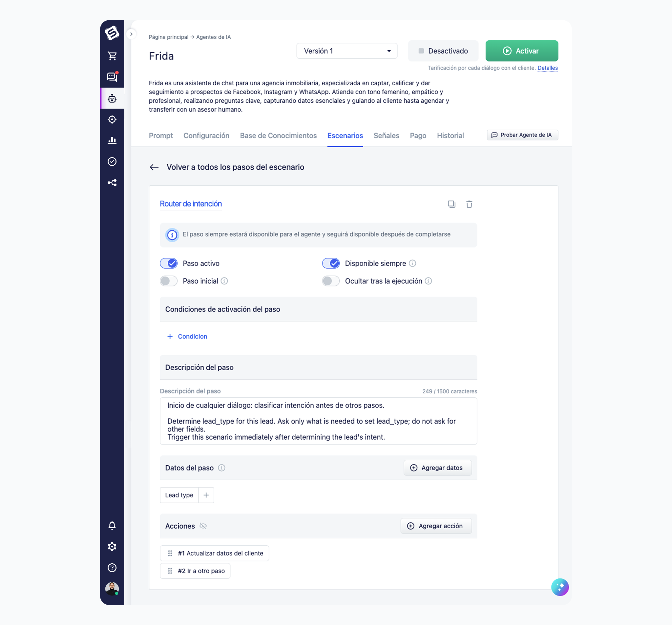Select the Escenarios tab
This screenshot has width=672, height=625.
345,135
